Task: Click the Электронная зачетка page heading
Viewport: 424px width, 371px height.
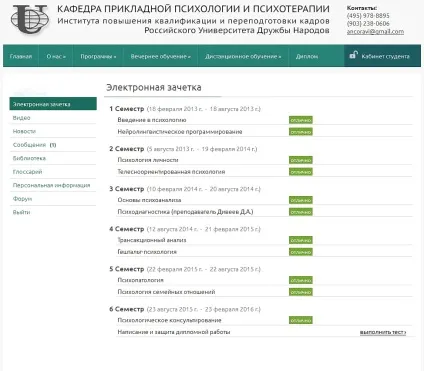Action: (154, 87)
